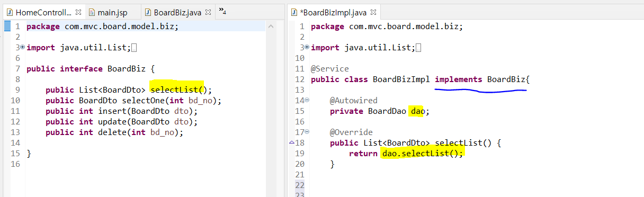The height and width of the screenshot is (197, 644).
Task: Click 'import java.util.List;' in BoardBizImpl.java
Action: pos(363,47)
